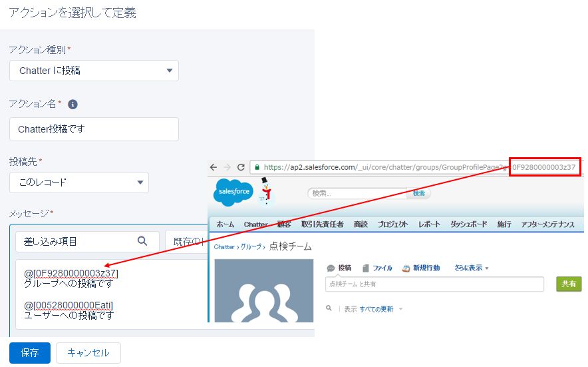Click the Chatter breadcrumb link
588x367 pixels.
point(224,247)
